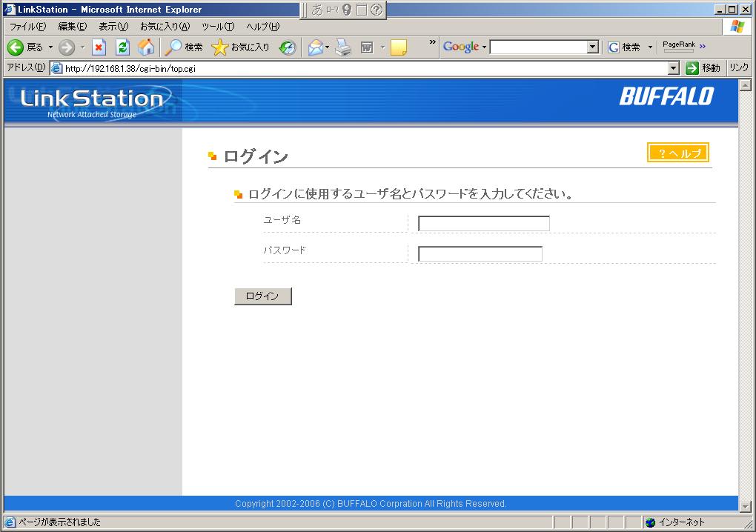Click the login instruction text ログインに使用する…
The height and width of the screenshot is (532, 756).
point(411,194)
